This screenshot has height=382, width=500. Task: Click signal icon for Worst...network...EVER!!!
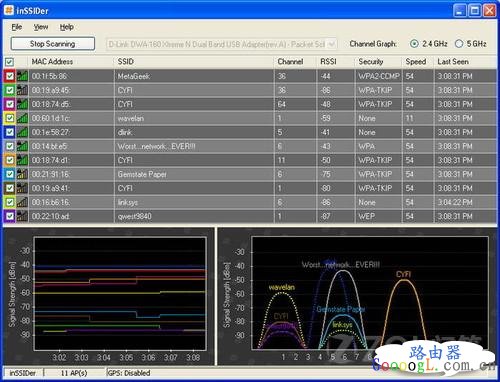tap(22, 146)
